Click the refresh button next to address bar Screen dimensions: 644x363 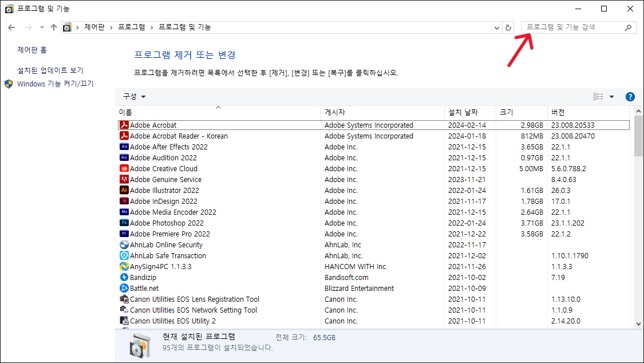[508, 27]
